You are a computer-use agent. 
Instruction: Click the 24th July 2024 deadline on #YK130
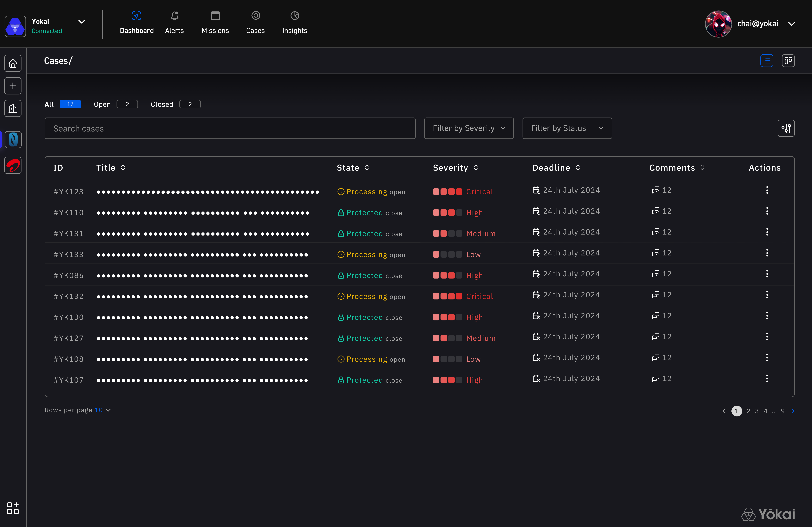click(x=571, y=316)
